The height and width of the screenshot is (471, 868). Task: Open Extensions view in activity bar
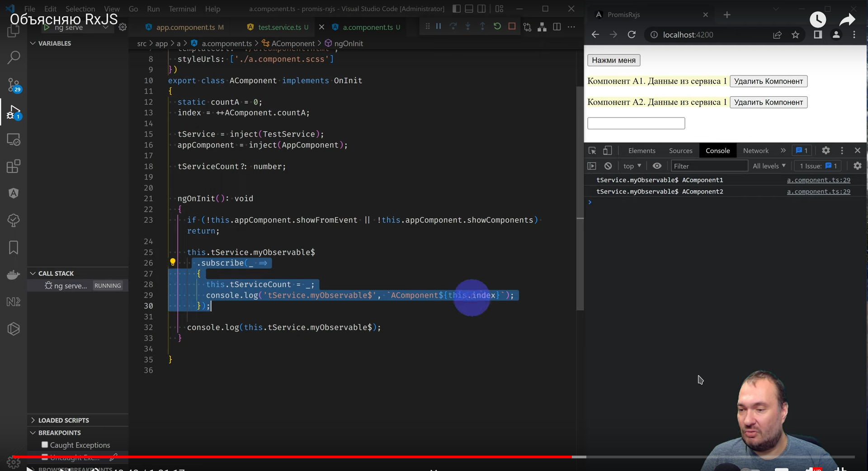[x=14, y=166]
